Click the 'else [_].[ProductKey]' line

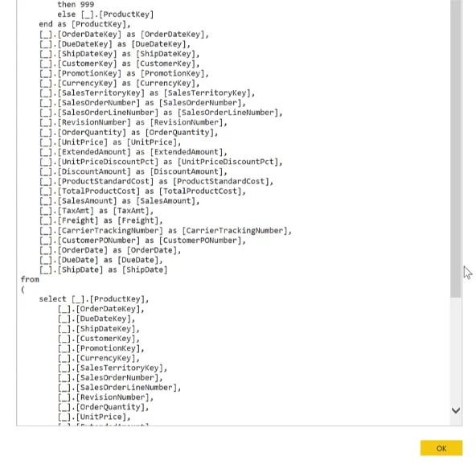point(105,14)
